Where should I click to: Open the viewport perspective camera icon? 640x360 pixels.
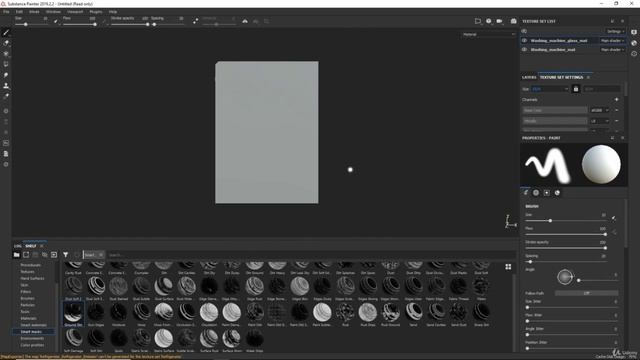click(x=478, y=21)
